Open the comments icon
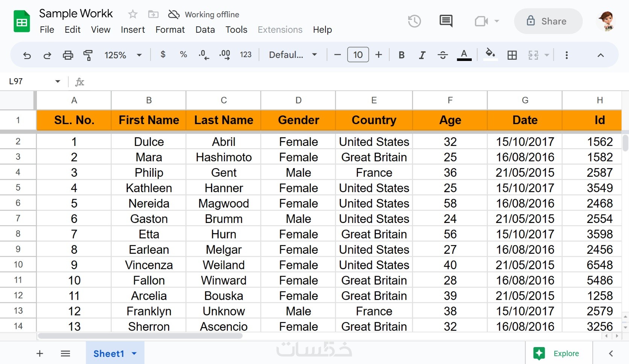Screen dimensions: 629x364 coord(446,21)
